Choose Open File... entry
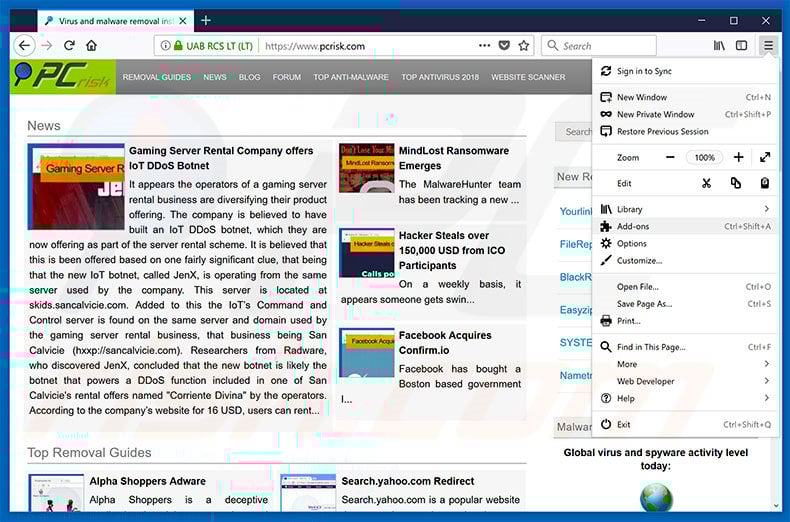Viewport: 790px width, 522px height. [x=684, y=287]
